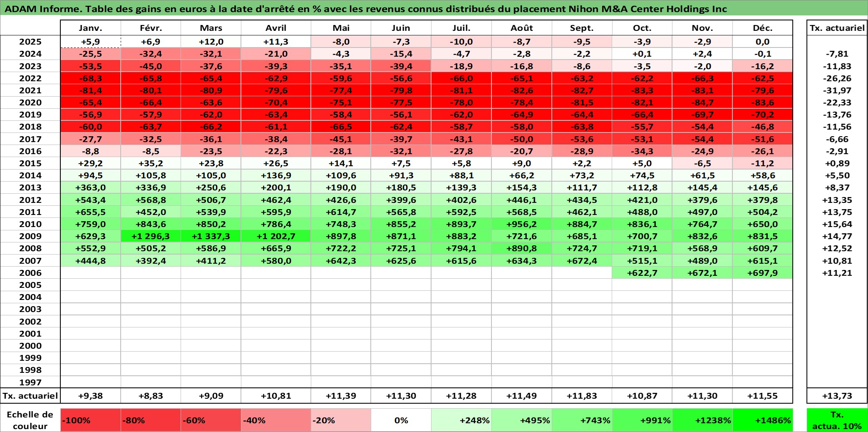The height and width of the screenshot is (432, 868).
Task: Click the cell value +363,0
Action: [x=90, y=187]
